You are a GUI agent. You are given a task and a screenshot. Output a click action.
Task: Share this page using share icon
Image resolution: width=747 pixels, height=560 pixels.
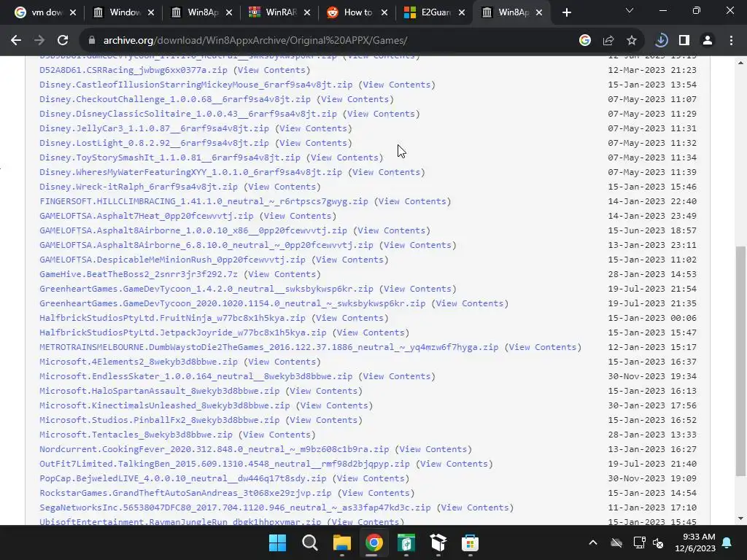[x=608, y=41]
